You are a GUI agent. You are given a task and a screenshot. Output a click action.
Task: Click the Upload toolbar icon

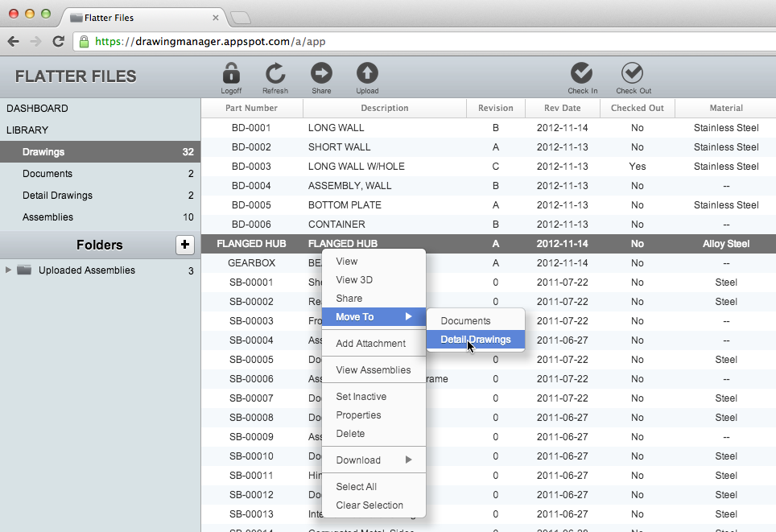(367, 73)
